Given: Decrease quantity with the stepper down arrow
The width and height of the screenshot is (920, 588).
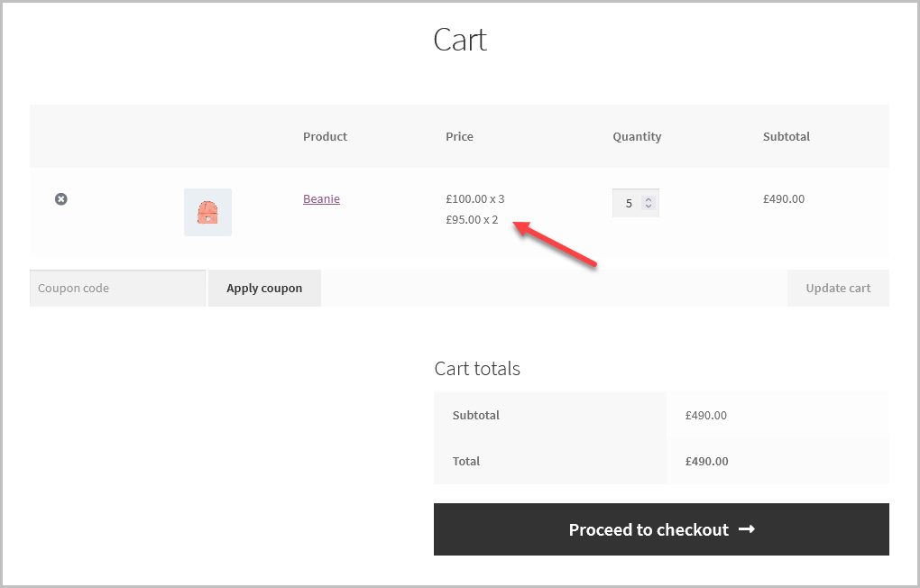Looking at the screenshot, I should [648, 207].
